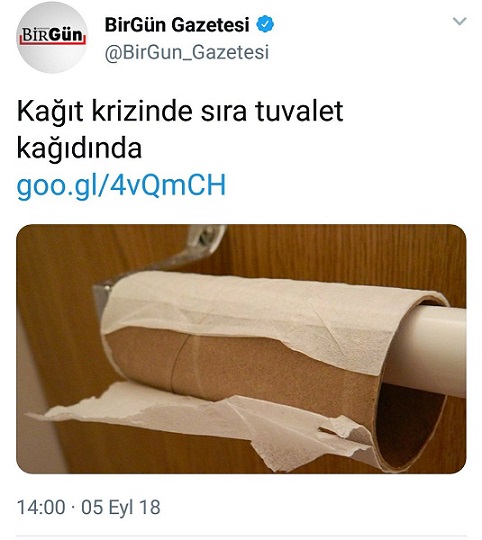Open the BirGün Gazetesi display name
The image size is (482, 540).
177,25
